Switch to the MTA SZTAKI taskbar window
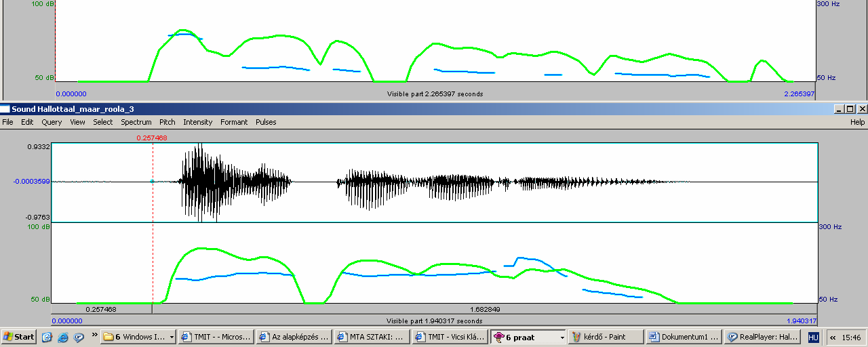 pyautogui.click(x=373, y=337)
